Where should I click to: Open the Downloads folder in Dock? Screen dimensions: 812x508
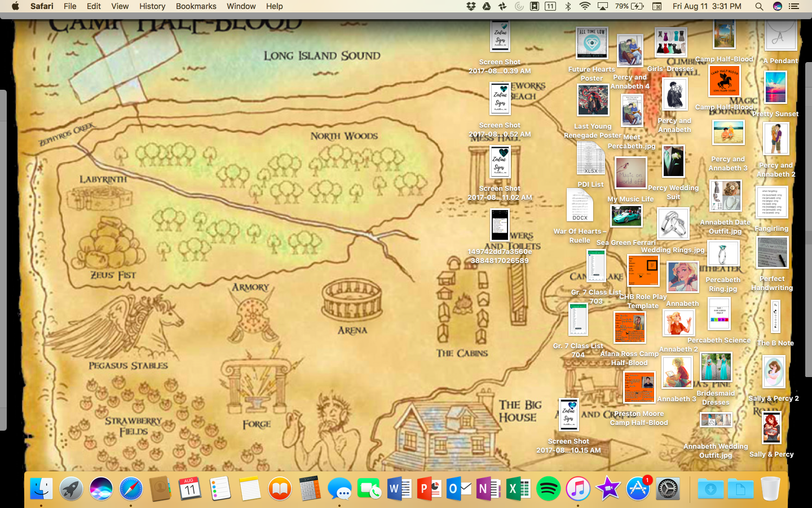pos(710,489)
